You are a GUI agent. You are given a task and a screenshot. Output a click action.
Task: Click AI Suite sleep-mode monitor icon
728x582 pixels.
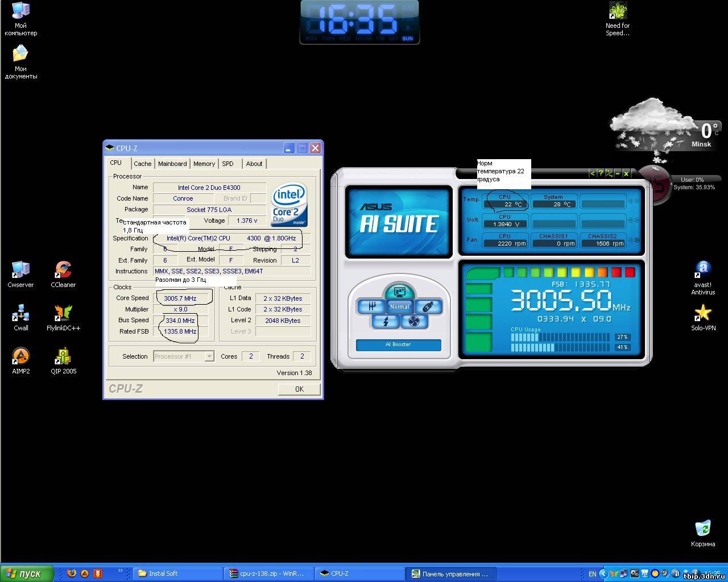(399, 292)
